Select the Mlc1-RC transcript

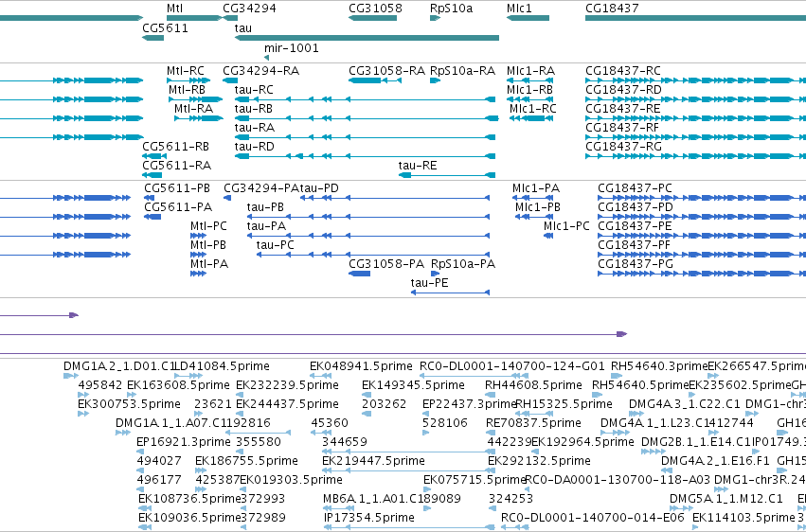pyautogui.click(x=531, y=118)
